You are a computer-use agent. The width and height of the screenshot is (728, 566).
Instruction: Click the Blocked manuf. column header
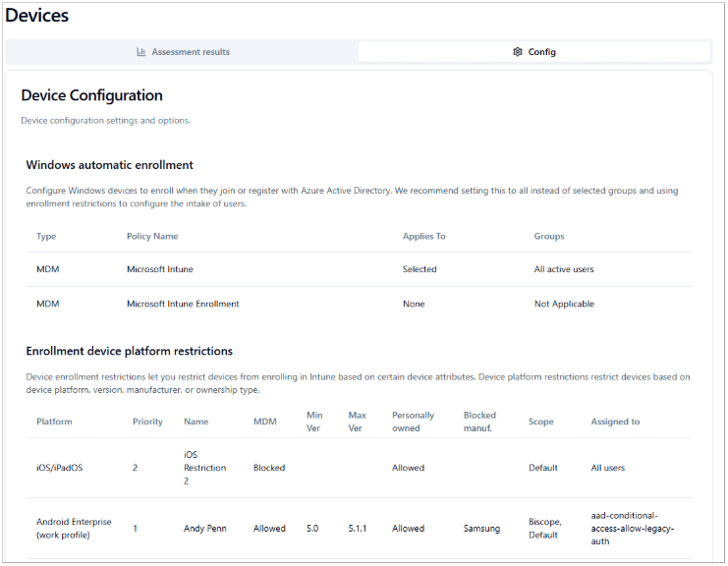click(479, 422)
